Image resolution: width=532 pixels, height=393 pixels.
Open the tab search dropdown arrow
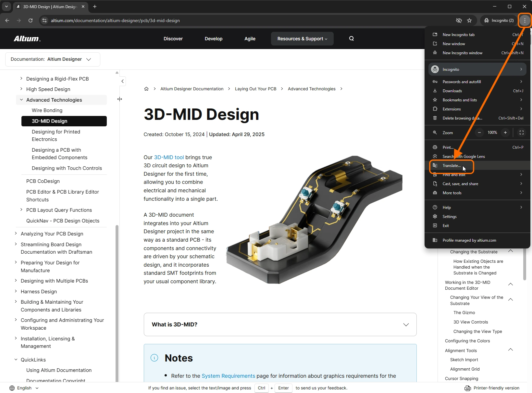pos(6,6)
